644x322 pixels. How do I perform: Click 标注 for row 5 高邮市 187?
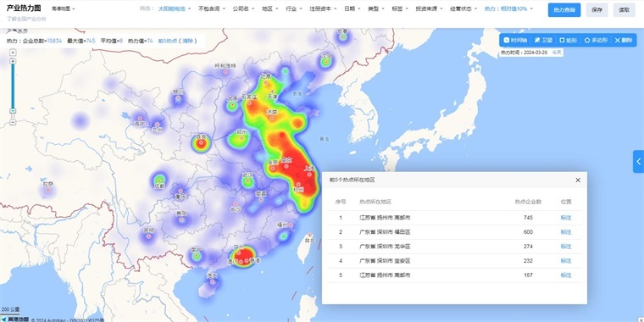[x=566, y=275]
